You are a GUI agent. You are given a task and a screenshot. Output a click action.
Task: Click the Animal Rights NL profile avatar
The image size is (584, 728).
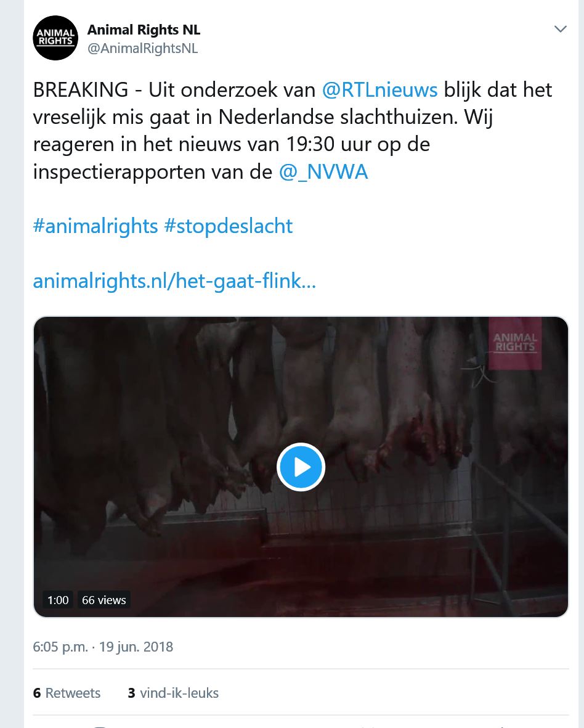[55, 38]
